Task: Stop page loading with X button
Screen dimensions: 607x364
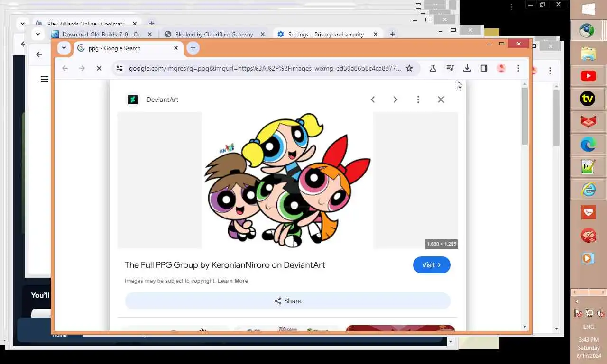Action: click(x=99, y=68)
